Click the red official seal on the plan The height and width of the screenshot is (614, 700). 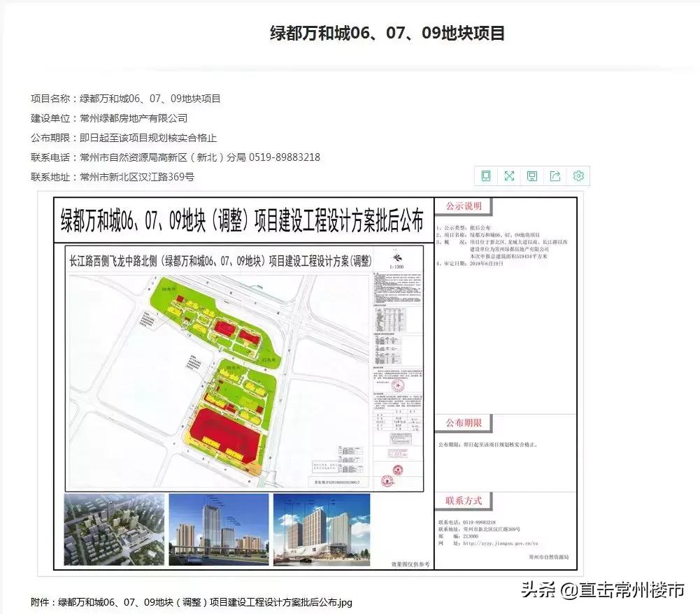pyautogui.click(x=396, y=385)
